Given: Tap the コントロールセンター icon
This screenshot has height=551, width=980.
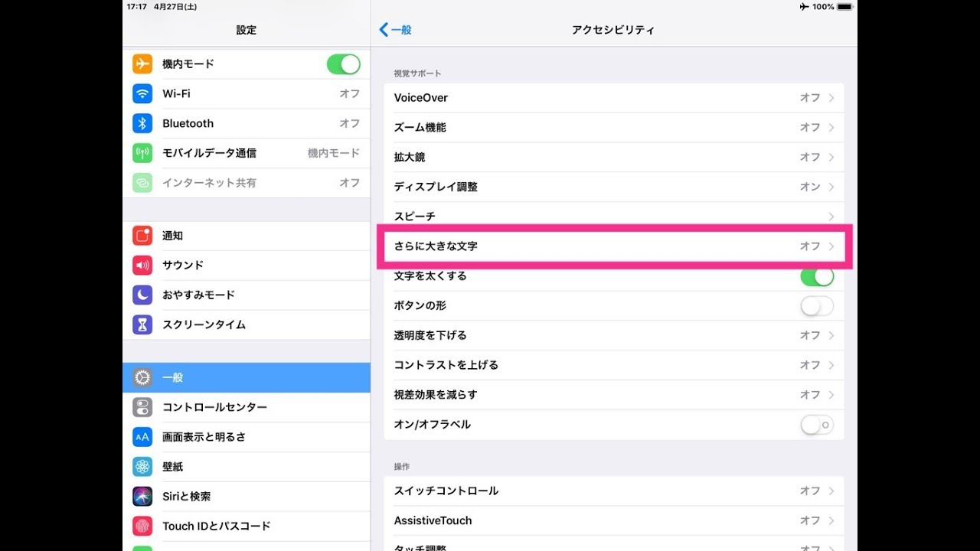Looking at the screenshot, I should 142,407.
